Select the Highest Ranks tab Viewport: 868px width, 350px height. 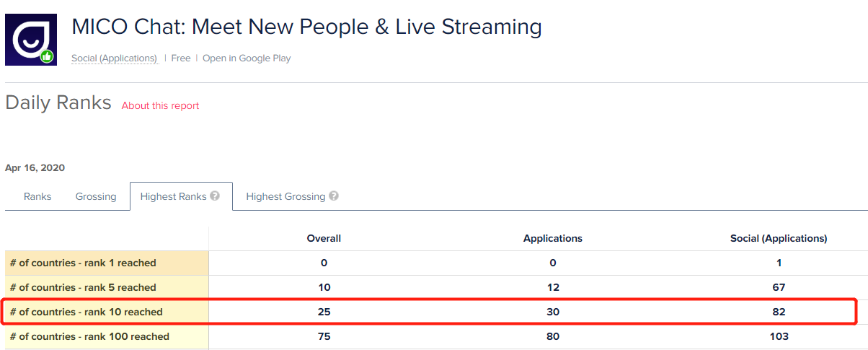181,196
